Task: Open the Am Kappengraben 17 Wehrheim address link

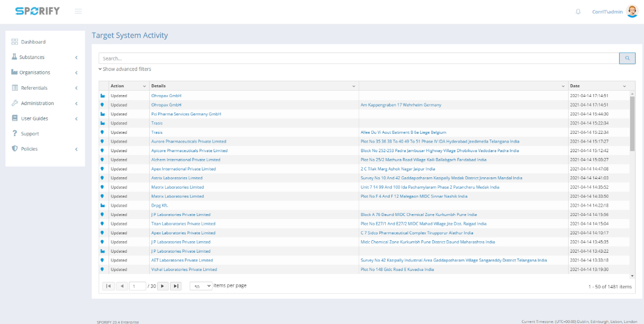Action: pos(401,105)
